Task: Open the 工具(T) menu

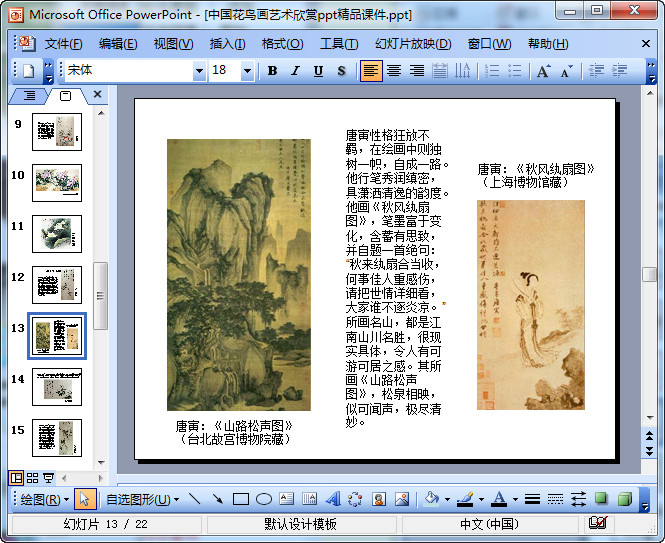Action: pyautogui.click(x=339, y=44)
